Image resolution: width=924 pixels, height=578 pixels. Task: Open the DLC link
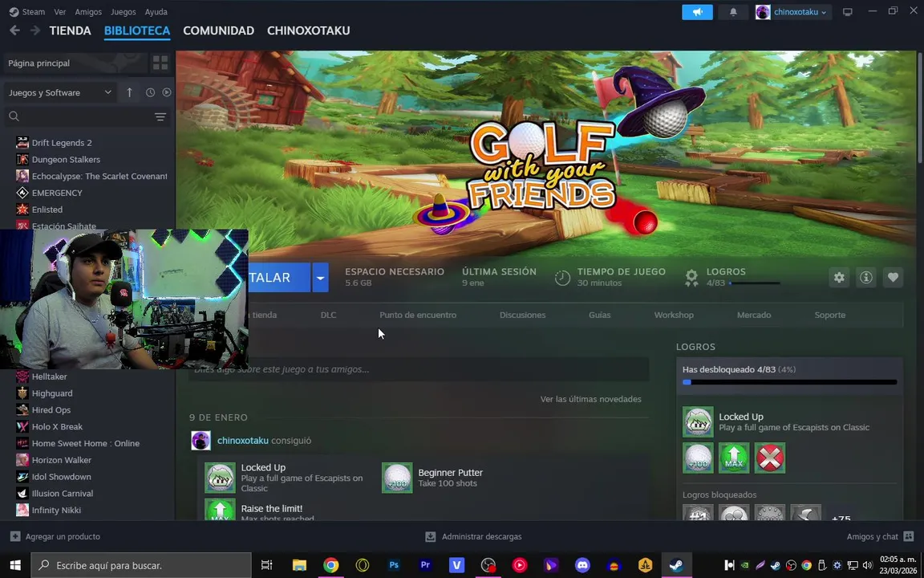click(x=328, y=315)
